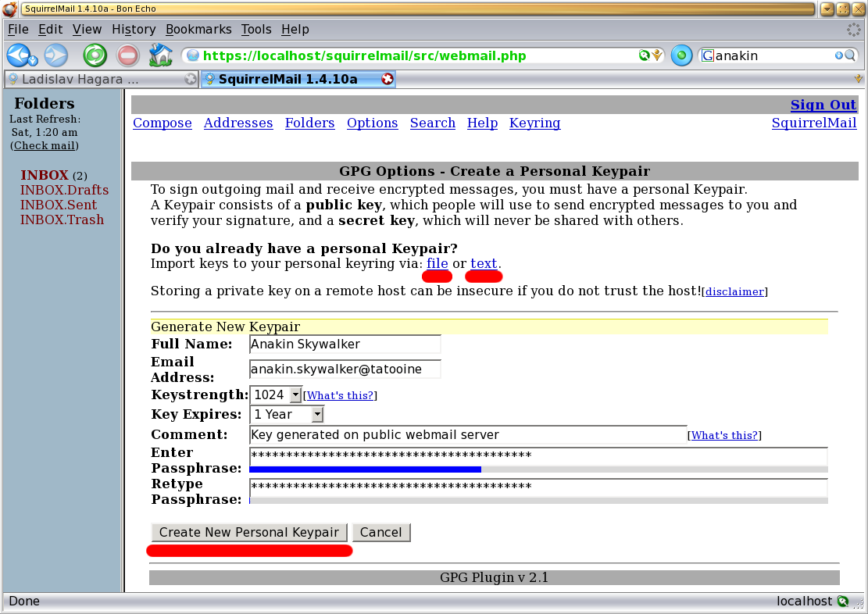
Task: Open the INBOX.Drafts folder
Action: (64, 190)
